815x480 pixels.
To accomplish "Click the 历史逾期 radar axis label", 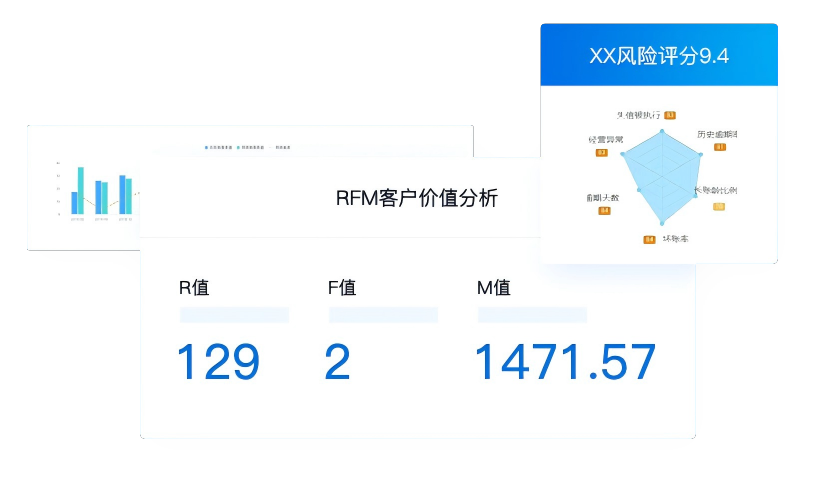I will (x=716, y=134).
